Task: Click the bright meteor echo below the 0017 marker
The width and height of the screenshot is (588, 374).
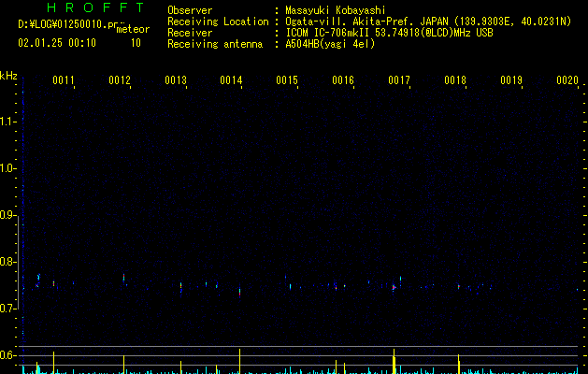Action: click(394, 287)
